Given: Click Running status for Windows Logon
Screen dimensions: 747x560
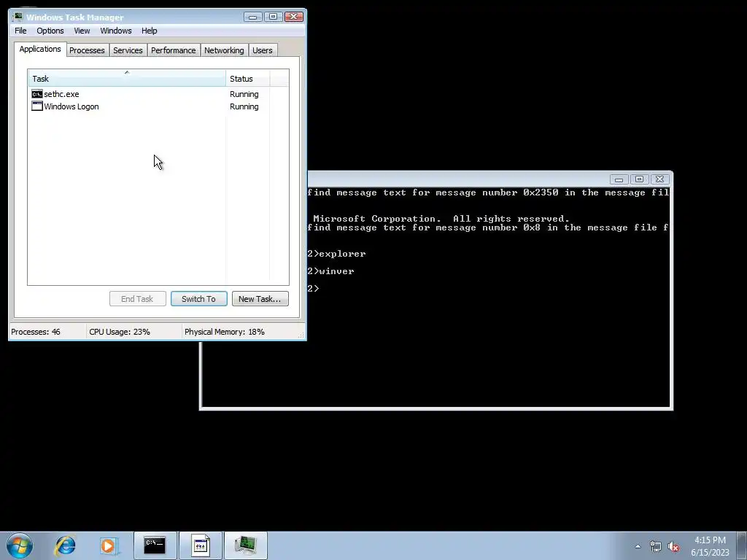Looking at the screenshot, I should pos(244,106).
